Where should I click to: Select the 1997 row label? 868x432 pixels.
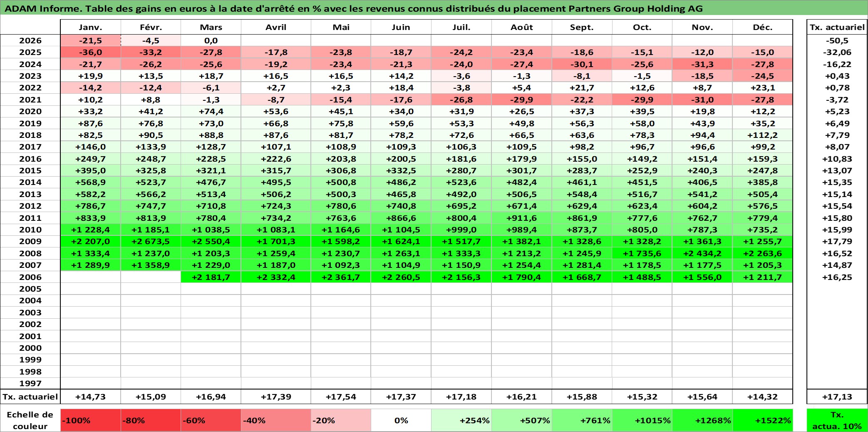point(30,383)
